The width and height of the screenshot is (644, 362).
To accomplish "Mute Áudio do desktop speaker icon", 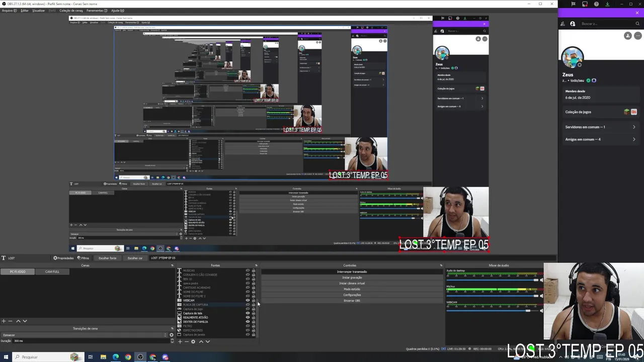I will coord(541,280).
